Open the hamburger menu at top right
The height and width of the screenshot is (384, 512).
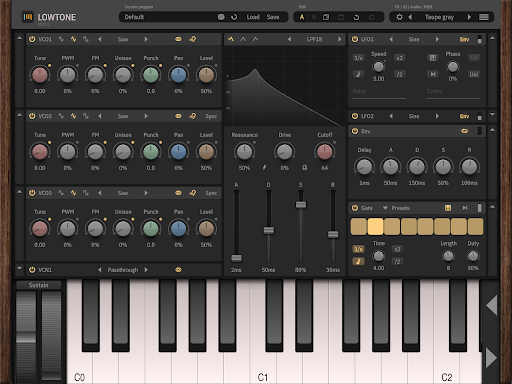tap(484, 17)
